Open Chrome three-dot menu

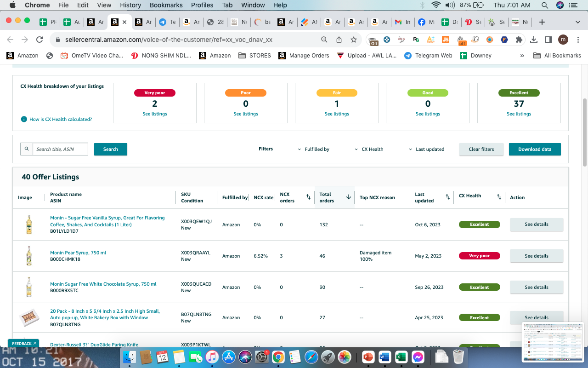click(578, 40)
